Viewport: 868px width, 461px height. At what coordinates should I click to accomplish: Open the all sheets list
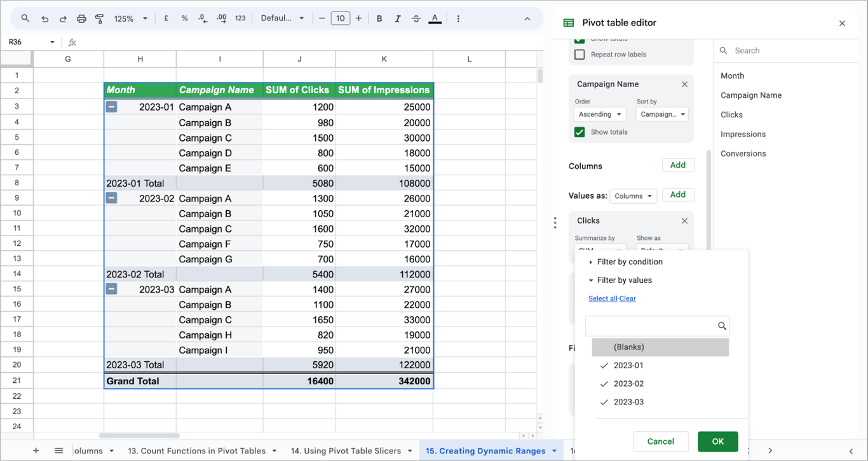pyautogui.click(x=58, y=451)
